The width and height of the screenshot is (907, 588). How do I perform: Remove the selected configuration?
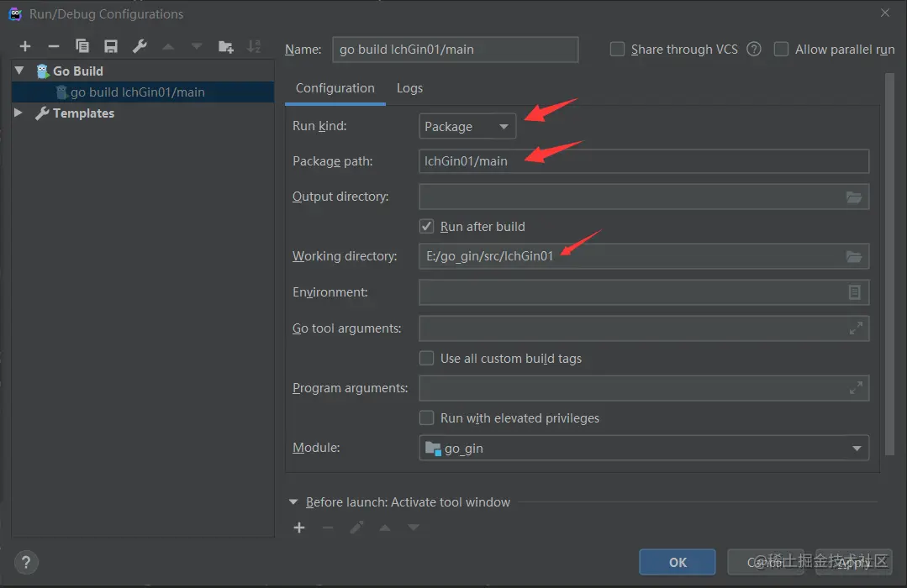(54, 47)
